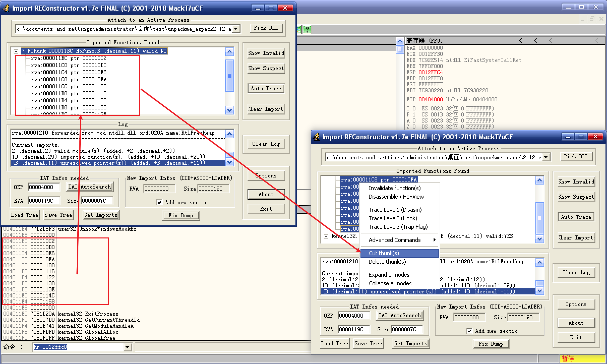Expand the kernel32 tree node

pyautogui.click(x=326, y=236)
